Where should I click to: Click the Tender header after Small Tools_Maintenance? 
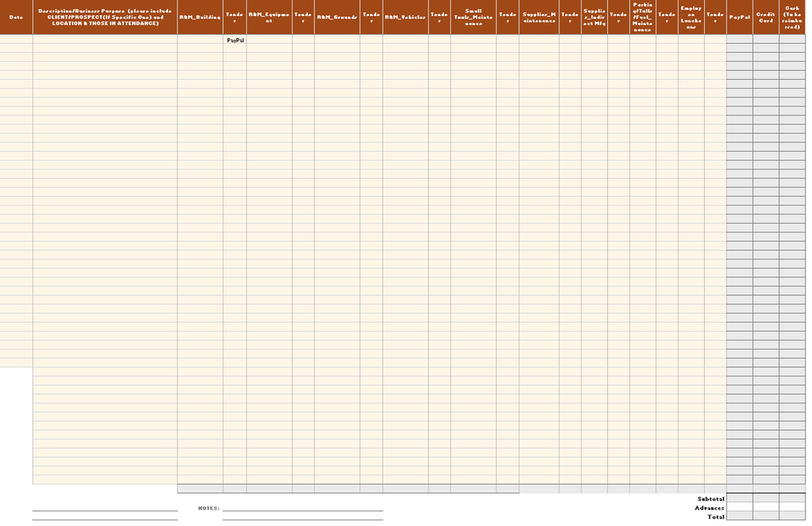(507, 17)
